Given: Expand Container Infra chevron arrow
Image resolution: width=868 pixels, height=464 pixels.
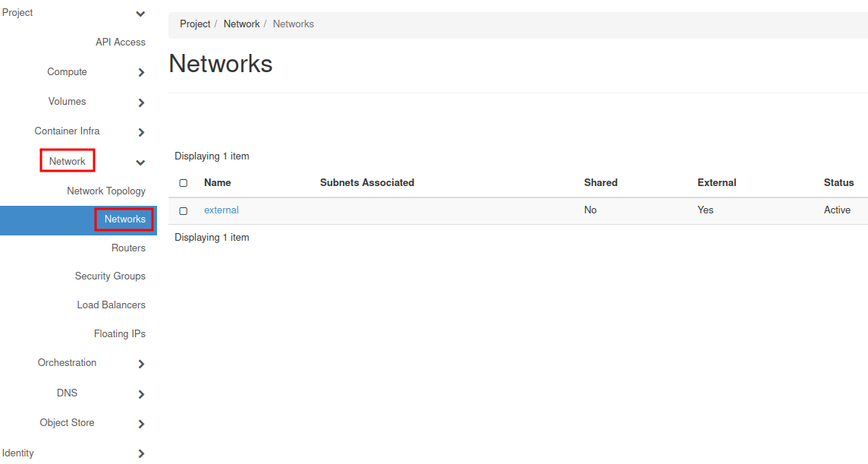Looking at the screenshot, I should (141, 132).
